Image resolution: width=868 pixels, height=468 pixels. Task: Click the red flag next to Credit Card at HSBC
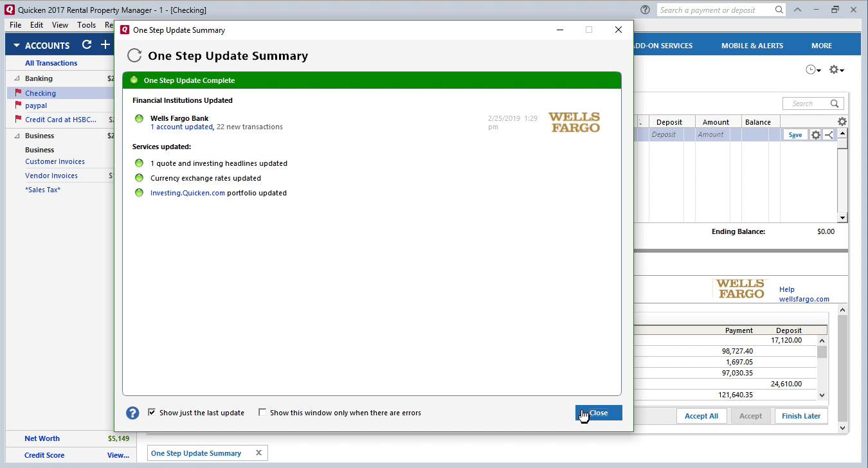18,119
